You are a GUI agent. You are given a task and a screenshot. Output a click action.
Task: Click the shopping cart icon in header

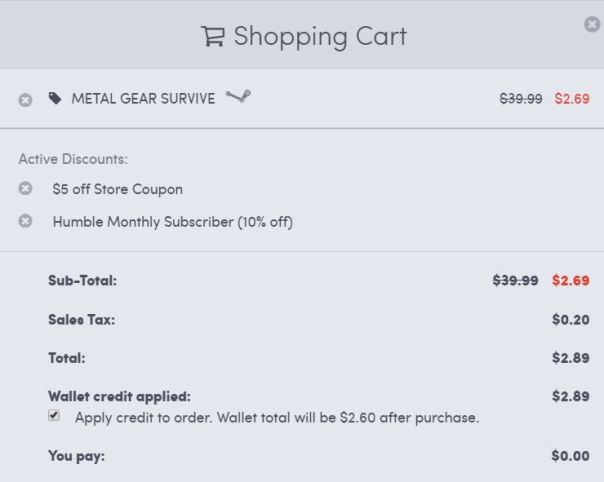pyautogui.click(x=213, y=37)
